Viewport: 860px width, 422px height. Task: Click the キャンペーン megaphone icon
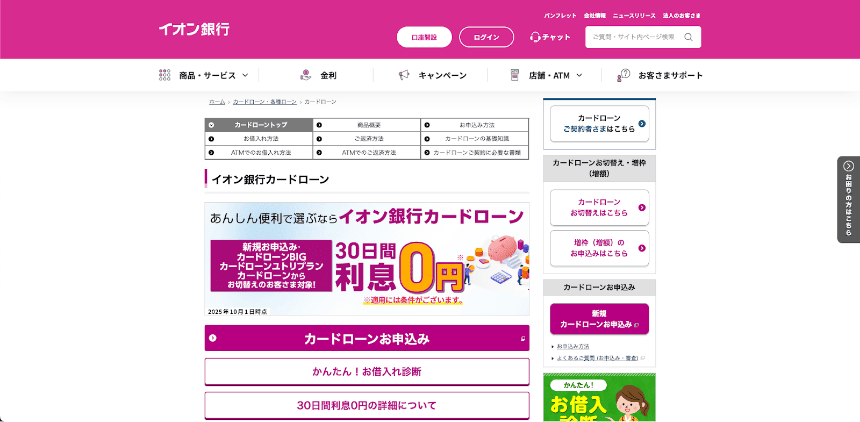(x=404, y=75)
